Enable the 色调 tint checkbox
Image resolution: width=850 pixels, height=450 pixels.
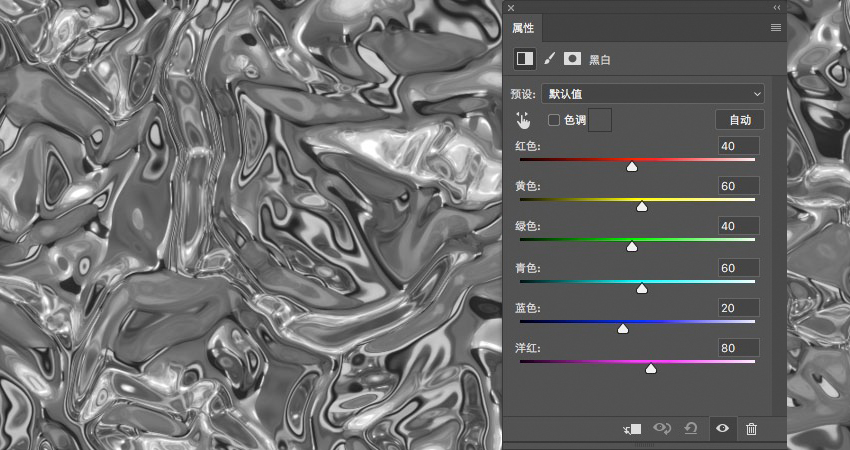click(553, 120)
